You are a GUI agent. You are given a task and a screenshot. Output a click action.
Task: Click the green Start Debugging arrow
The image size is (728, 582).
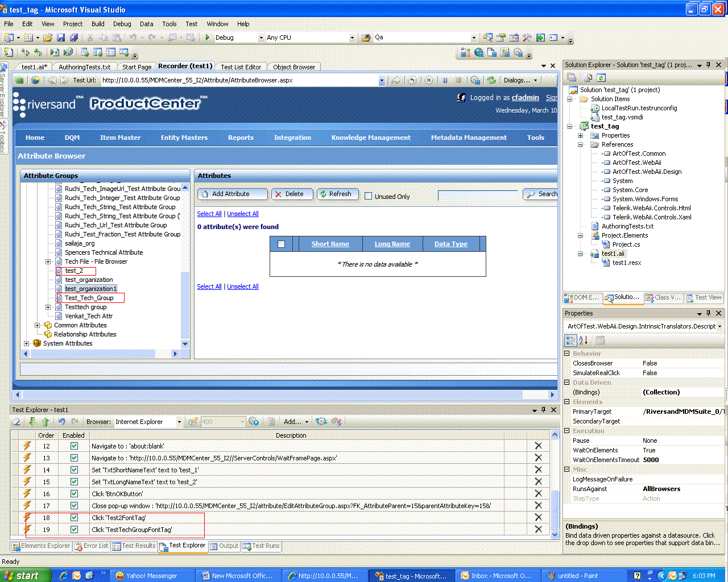click(208, 38)
